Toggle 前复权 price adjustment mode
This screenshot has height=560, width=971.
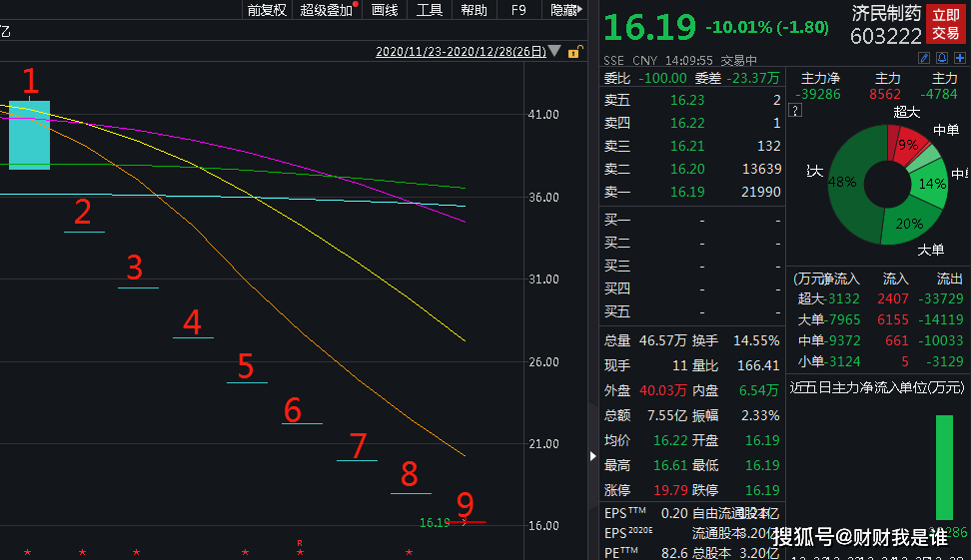click(x=267, y=10)
